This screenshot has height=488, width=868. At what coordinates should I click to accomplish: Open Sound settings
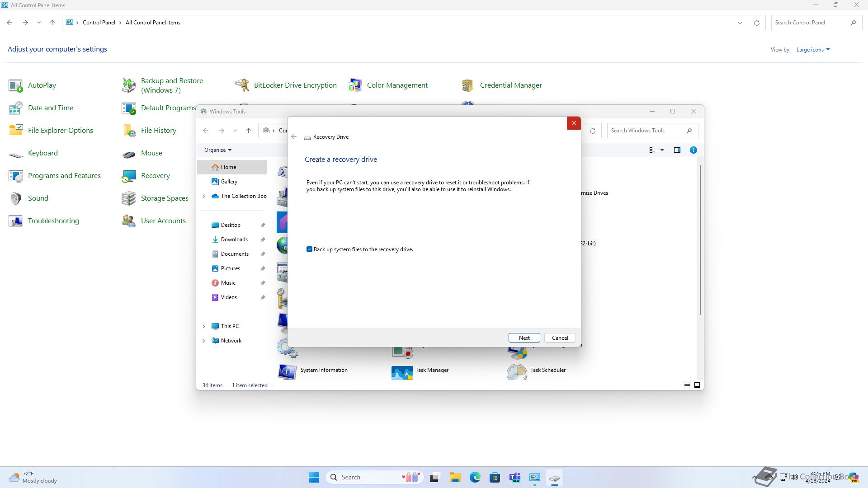(x=38, y=198)
